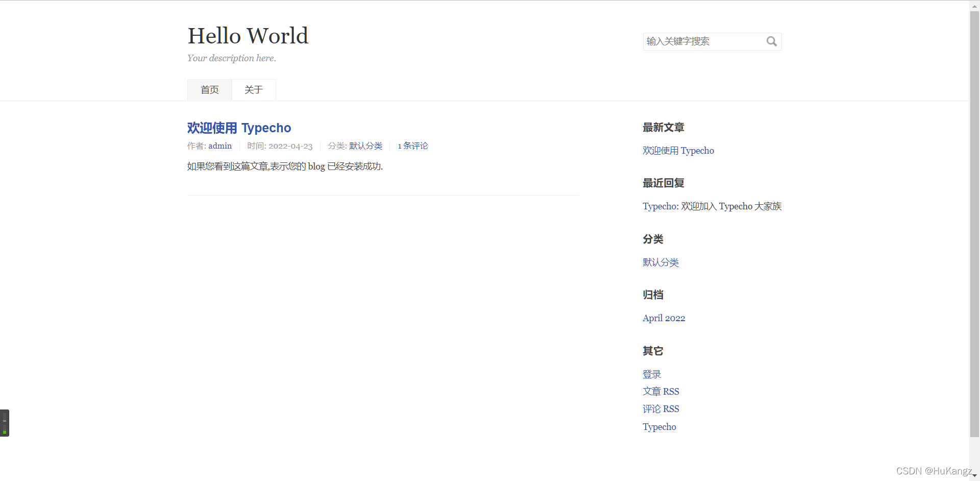This screenshot has height=481, width=980.
Task: Open the Typecho link under 其它
Action: 659,427
